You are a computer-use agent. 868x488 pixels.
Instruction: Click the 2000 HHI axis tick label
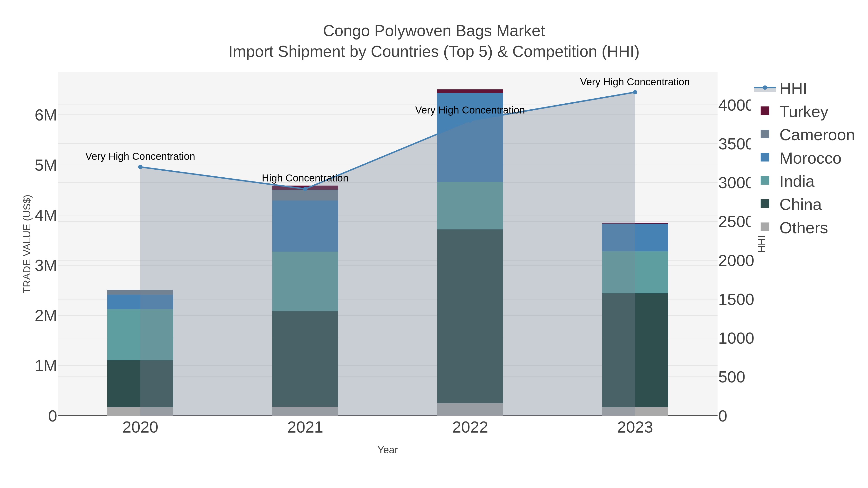pos(736,261)
